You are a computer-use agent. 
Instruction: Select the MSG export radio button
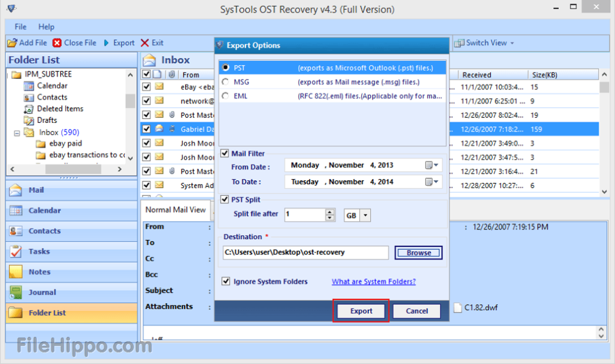(225, 82)
